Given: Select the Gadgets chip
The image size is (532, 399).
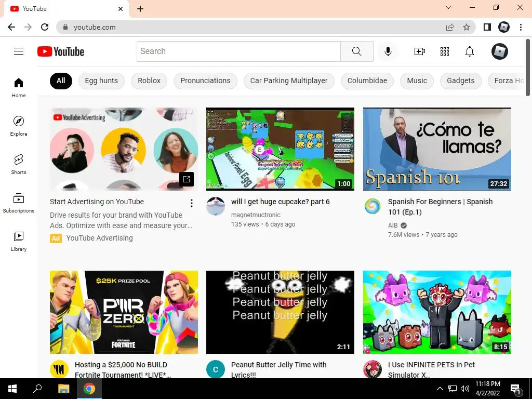Looking at the screenshot, I should [x=460, y=81].
